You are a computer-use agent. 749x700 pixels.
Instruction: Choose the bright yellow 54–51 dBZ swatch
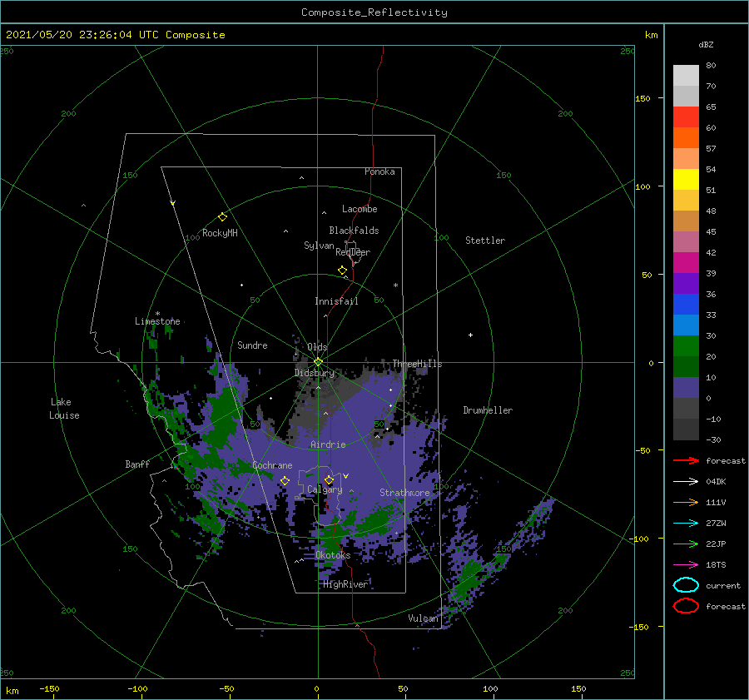(x=686, y=179)
